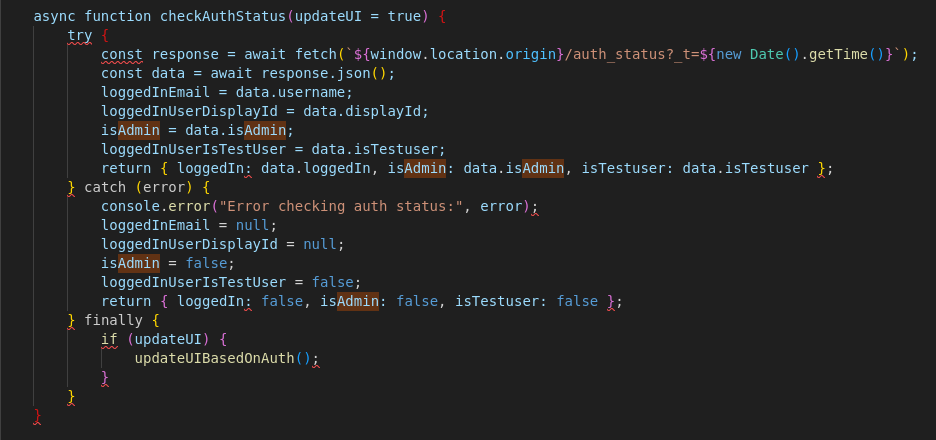This screenshot has height=440, width=936.
Task: Click the if keyword in the finally block
Action: click(x=109, y=339)
